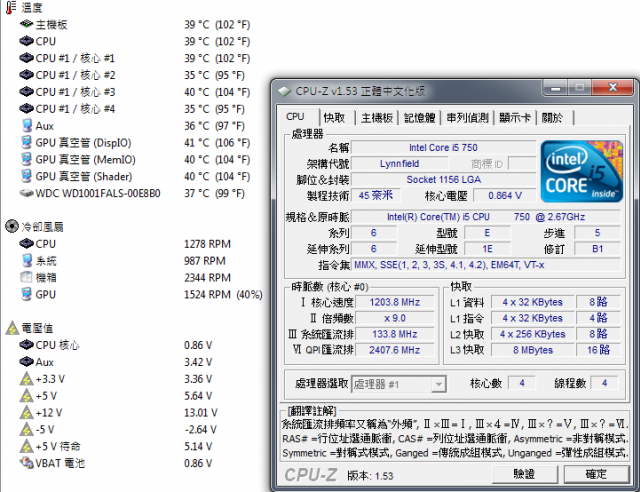This screenshot has width=640, height=492.
Task: Open the 關於 tab
Action: 553,118
